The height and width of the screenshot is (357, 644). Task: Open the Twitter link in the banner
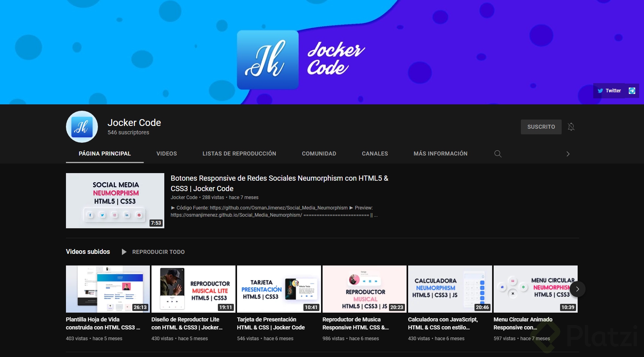tap(609, 91)
